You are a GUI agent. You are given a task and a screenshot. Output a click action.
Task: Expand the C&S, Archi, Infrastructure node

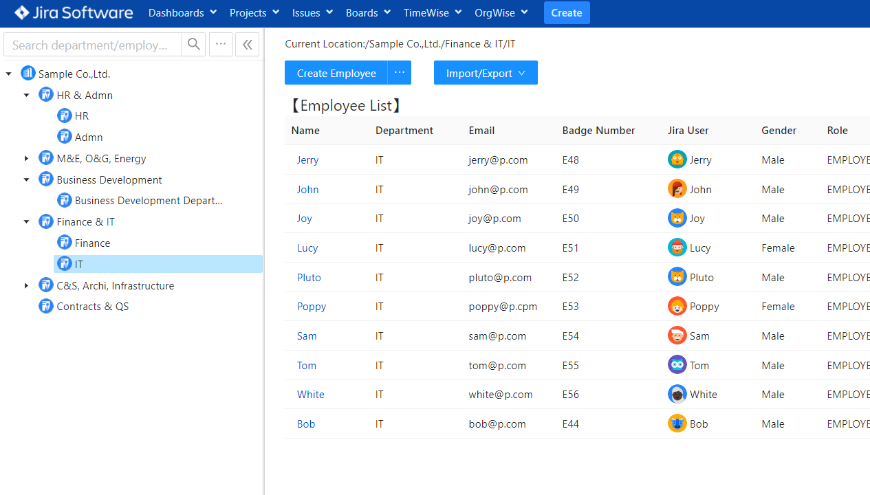click(x=27, y=286)
